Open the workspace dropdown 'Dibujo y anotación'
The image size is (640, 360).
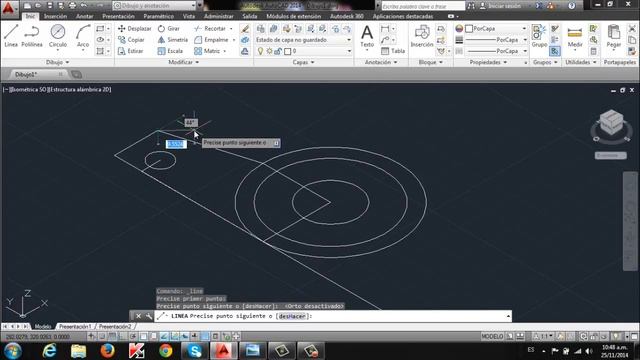(154, 6)
